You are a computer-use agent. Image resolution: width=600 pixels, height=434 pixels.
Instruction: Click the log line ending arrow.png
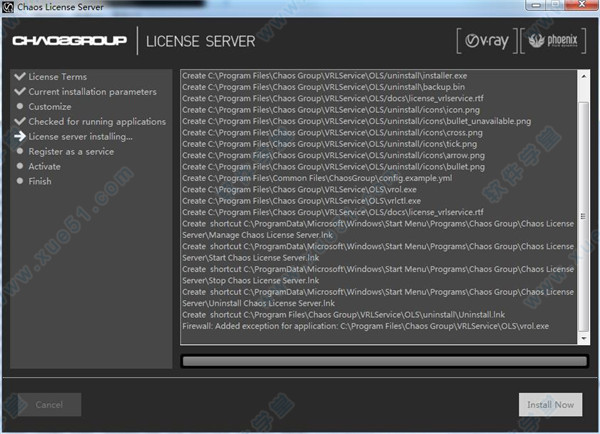333,156
